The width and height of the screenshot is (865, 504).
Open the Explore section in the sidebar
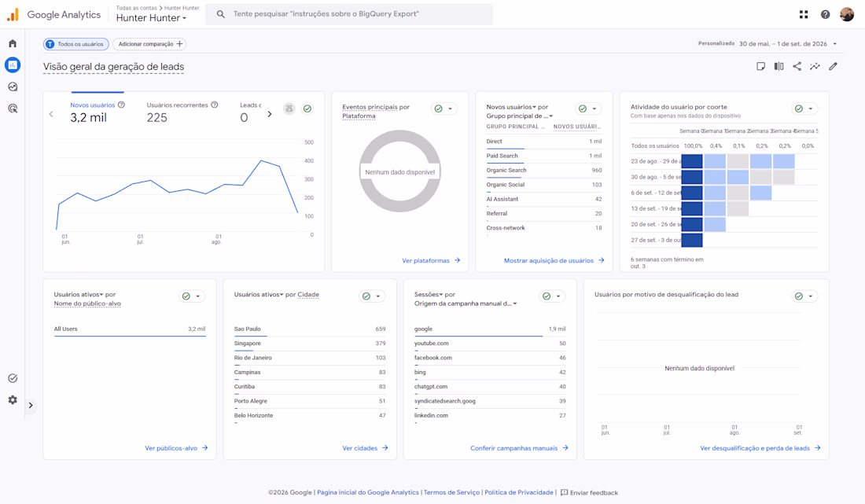point(13,86)
